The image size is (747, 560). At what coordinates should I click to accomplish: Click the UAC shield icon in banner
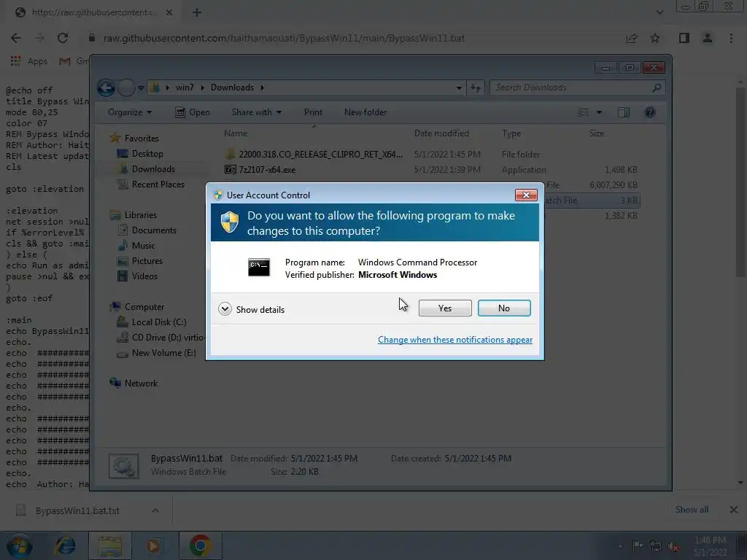coord(230,222)
